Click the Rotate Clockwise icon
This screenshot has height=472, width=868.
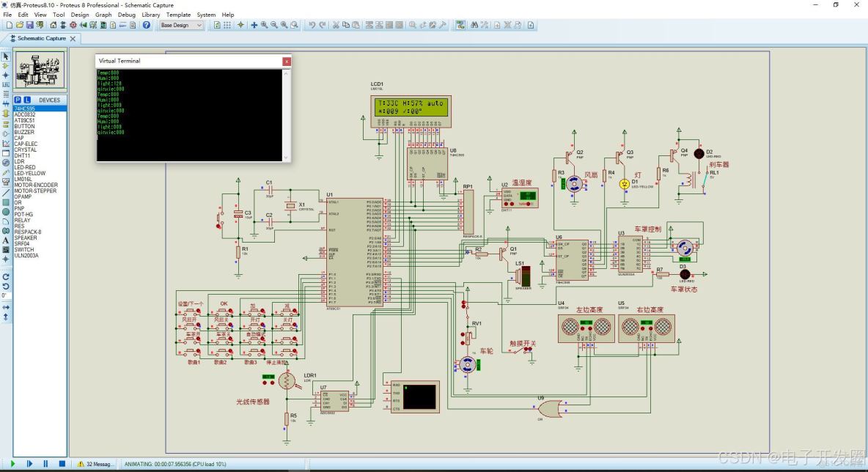[6, 276]
